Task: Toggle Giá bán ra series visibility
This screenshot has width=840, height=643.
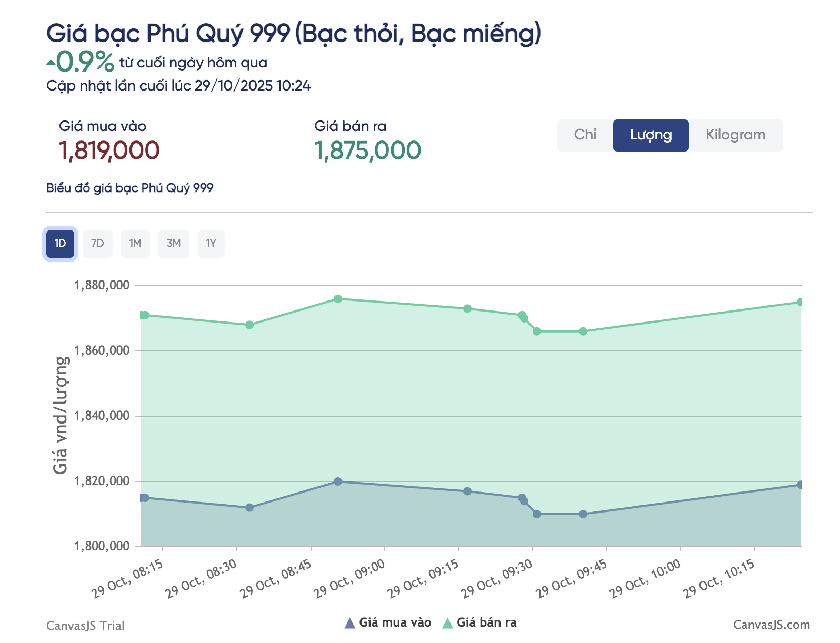Action: click(x=487, y=622)
